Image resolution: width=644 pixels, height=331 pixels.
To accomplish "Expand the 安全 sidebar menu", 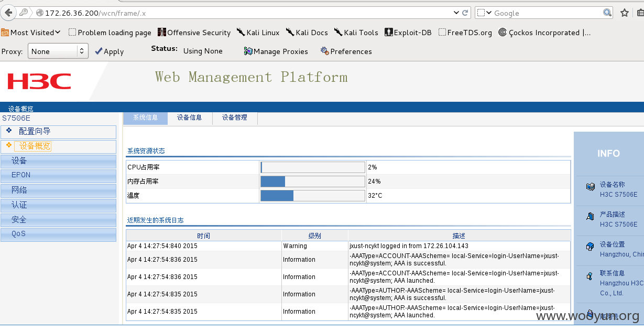I will pyautogui.click(x=59, y=220).
